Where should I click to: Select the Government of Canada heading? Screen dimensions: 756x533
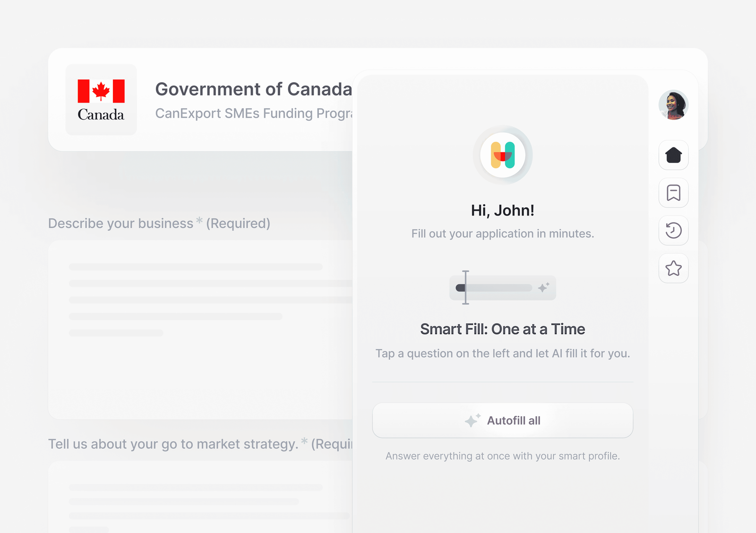(254, 89)
